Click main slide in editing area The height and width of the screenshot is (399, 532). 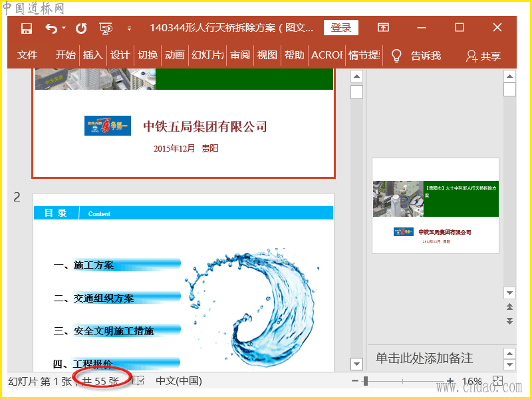[x=436, y=205]
